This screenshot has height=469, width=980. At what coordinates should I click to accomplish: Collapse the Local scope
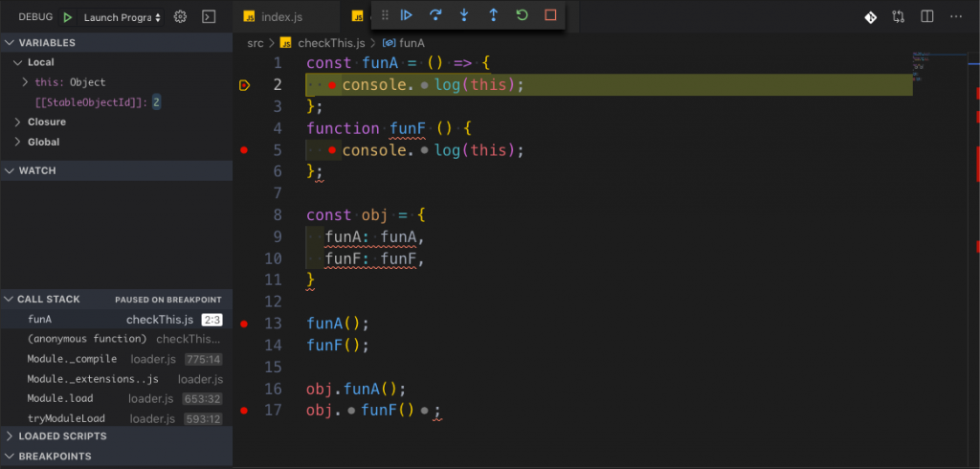click(116, 62)
